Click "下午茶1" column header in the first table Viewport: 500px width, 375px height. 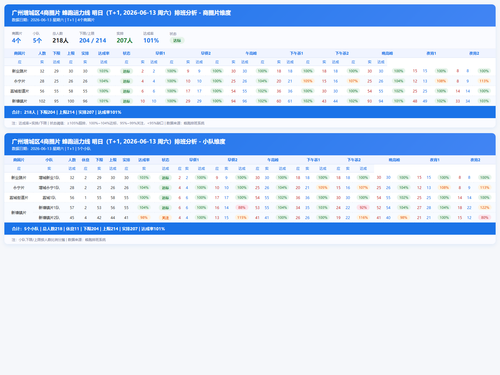click(x=296, y=53)
